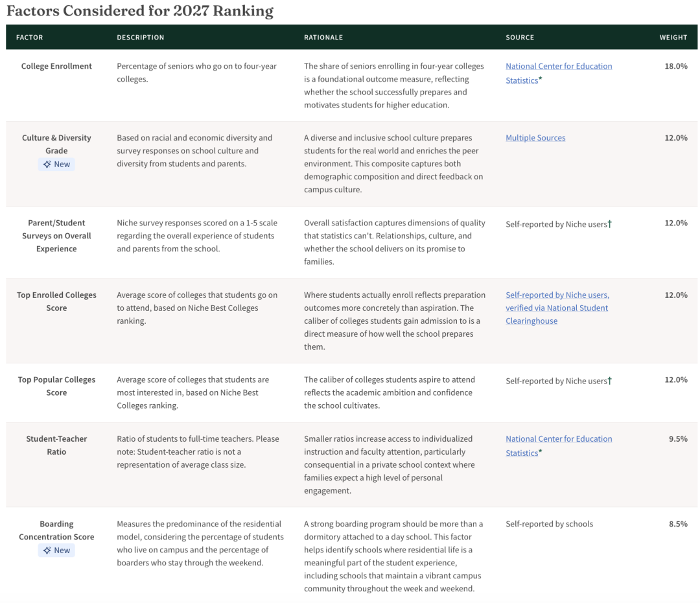
Task: Click the rationale starting 'Where students actually enroll'
Action: pyautogui.click(x=395, y=321)
